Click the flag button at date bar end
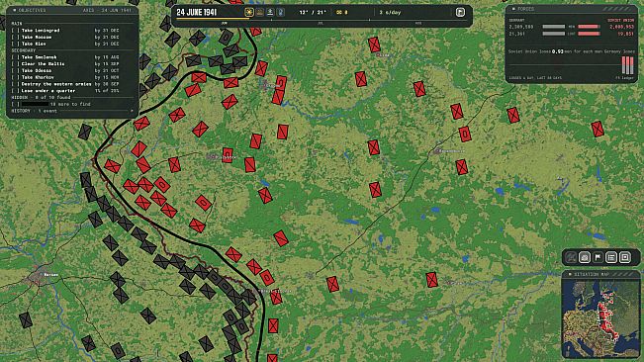 [460, 12]
